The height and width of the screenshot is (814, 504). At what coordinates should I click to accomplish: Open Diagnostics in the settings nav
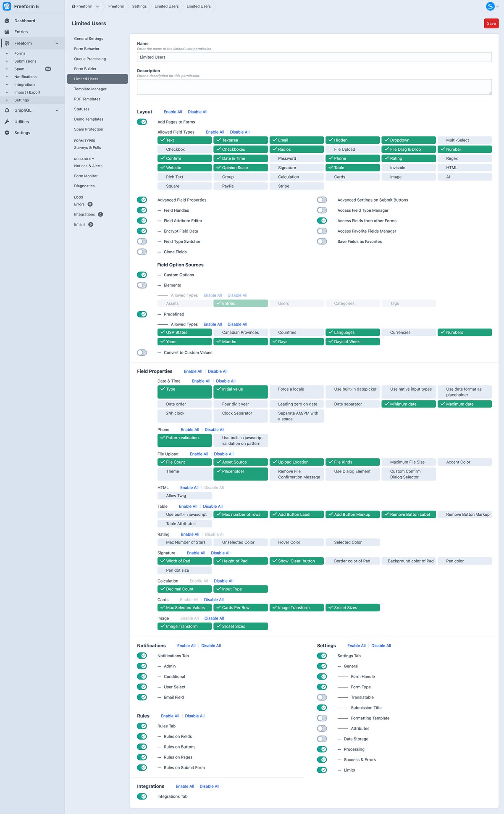pyautogui.click(x=84, y=186)
